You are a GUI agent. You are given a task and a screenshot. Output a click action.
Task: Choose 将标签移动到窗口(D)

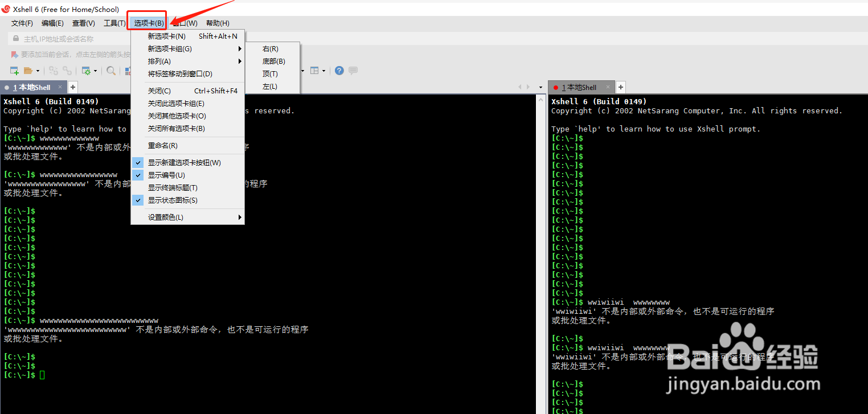(188, 73)
